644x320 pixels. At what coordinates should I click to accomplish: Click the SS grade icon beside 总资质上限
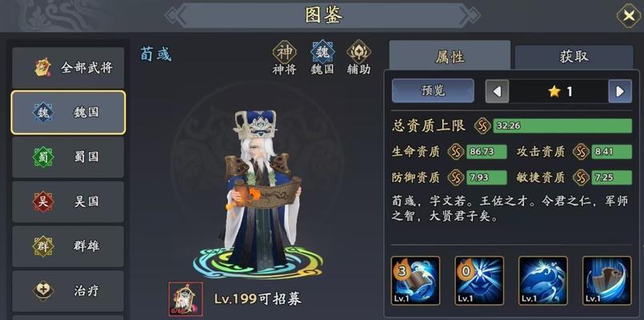coord(482,126)
